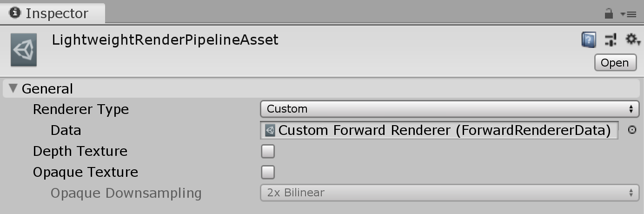Collapse the General section foldout triangle
Screen dimensions: 644x214
(13, 88)
